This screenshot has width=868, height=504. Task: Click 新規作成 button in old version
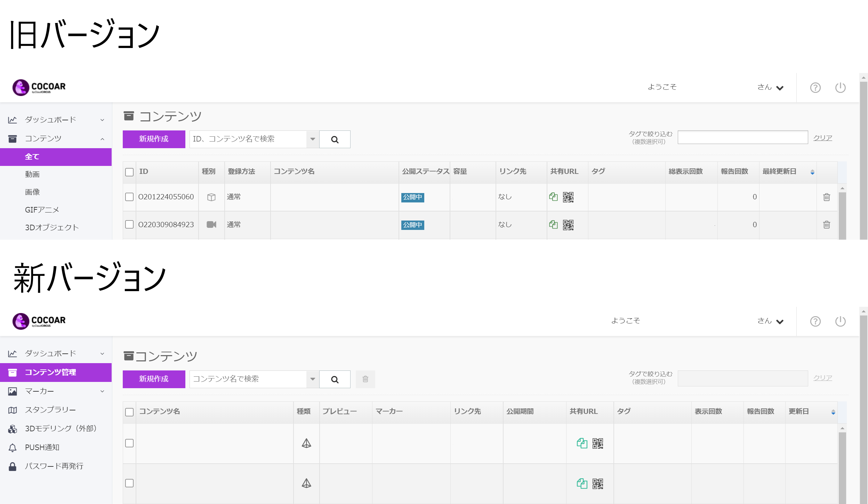[x=154, y=139]
